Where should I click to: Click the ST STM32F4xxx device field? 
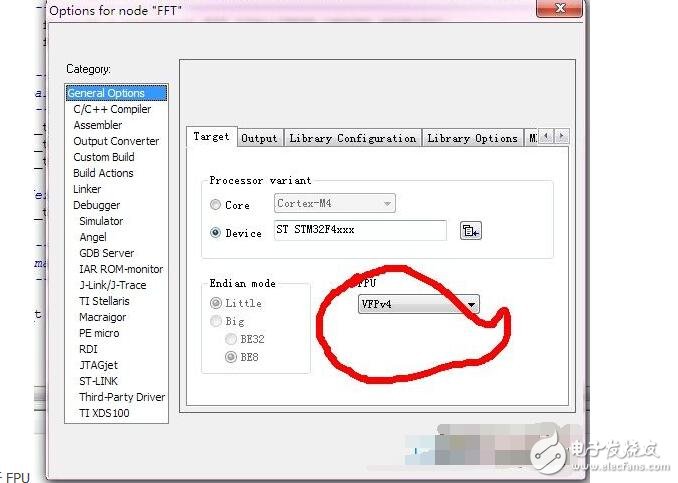(x=360, y=231)
